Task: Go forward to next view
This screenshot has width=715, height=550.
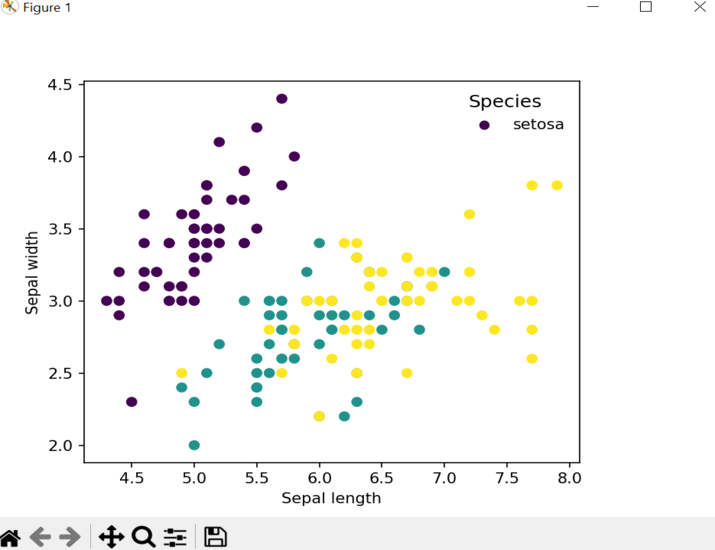Action: 70,537
